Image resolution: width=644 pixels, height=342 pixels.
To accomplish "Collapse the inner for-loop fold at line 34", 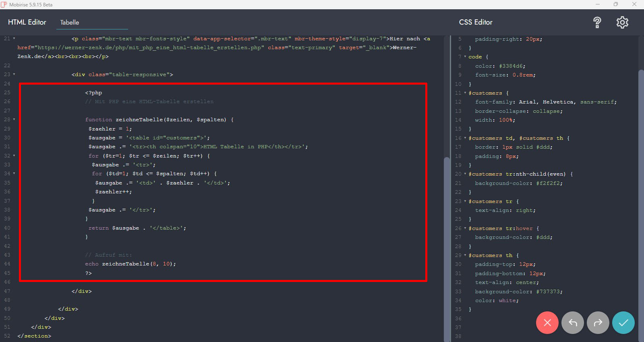I will tap(14, 174).
